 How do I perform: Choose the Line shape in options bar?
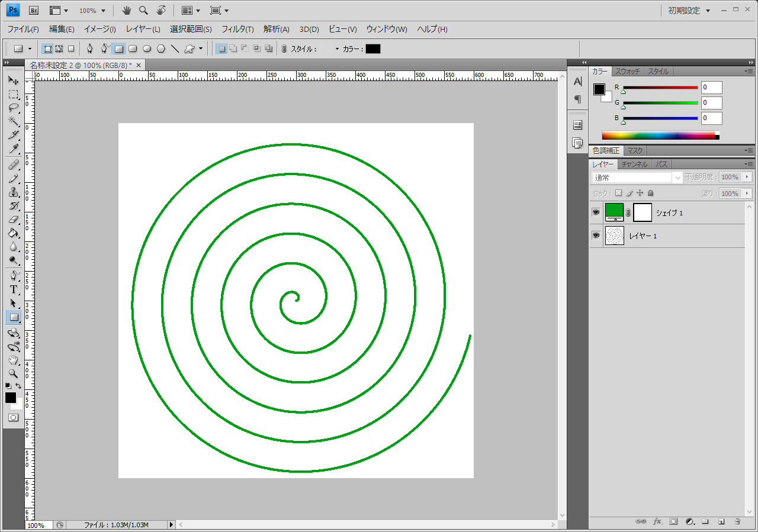(x=175, y=49)
